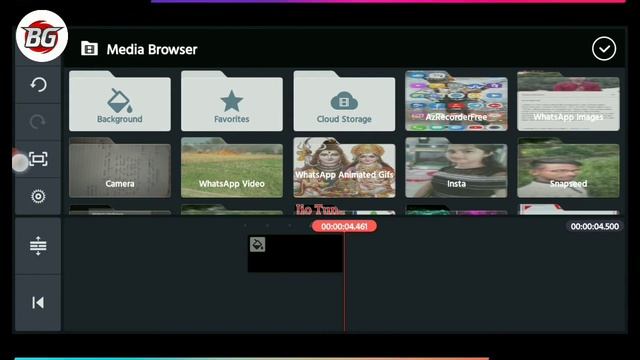Open the Cloud Storage folder

[344, 101]
